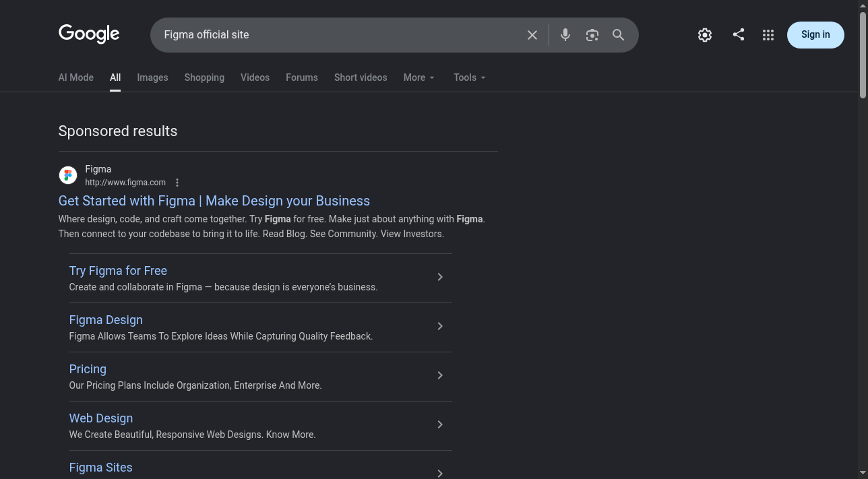Click the magnifying glass search icon
868x479 pixels.
619,35
